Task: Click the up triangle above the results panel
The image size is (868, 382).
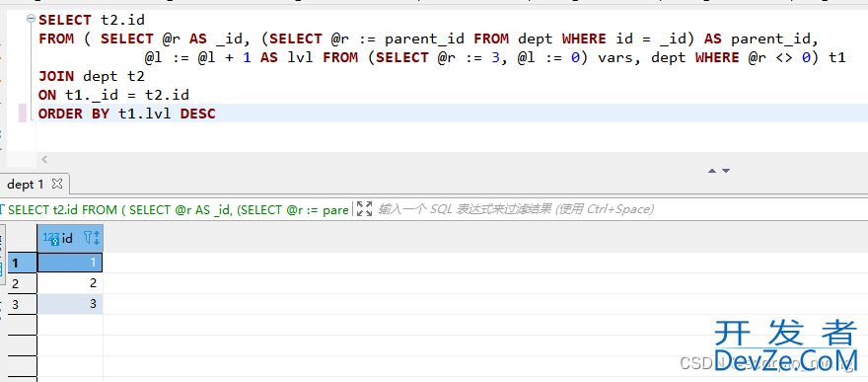Action: point(712,171)
